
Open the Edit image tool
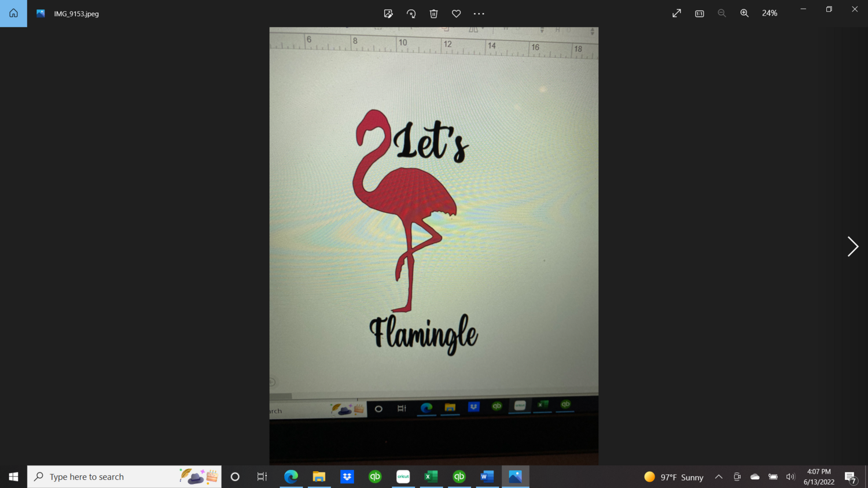click(x=388, y=13)
